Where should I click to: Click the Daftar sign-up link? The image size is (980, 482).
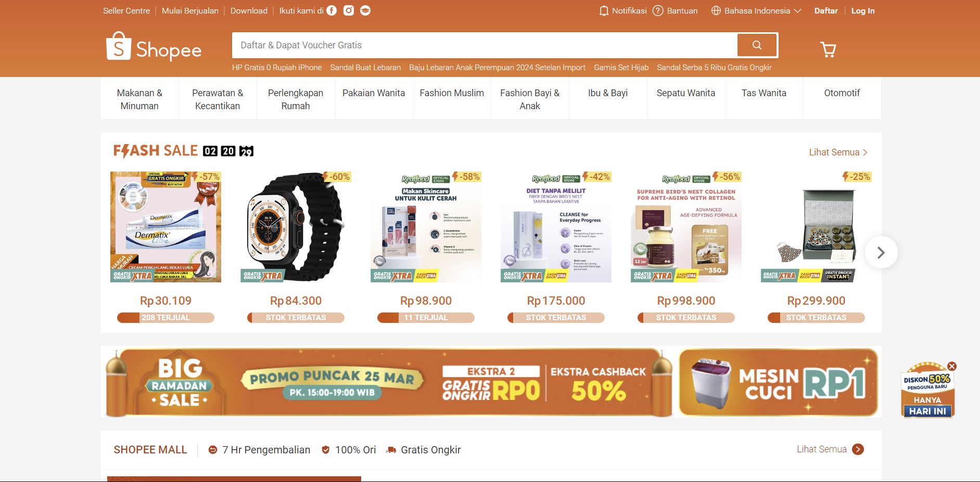(826, 11)
